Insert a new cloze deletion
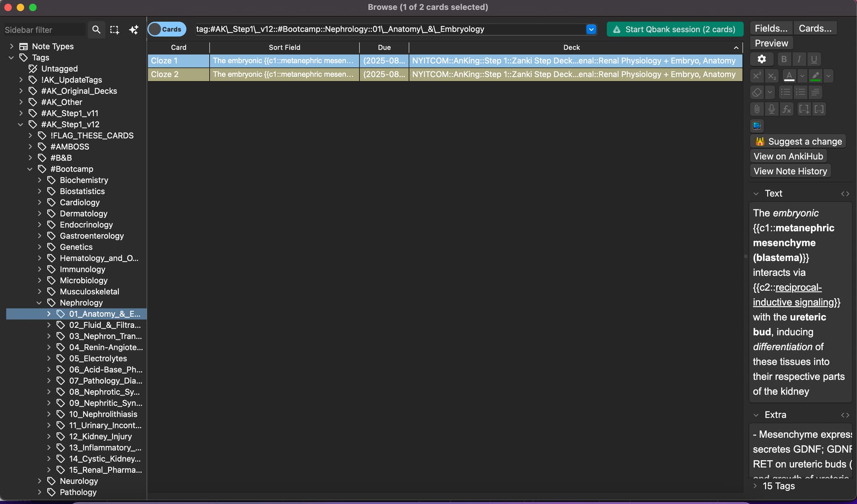 (803, 109)
